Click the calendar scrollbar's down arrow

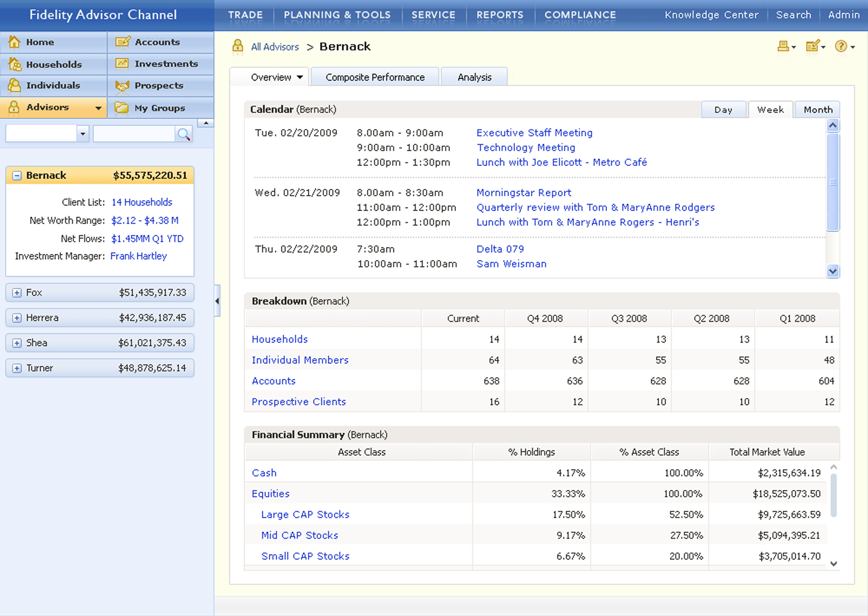pos(833,271)
